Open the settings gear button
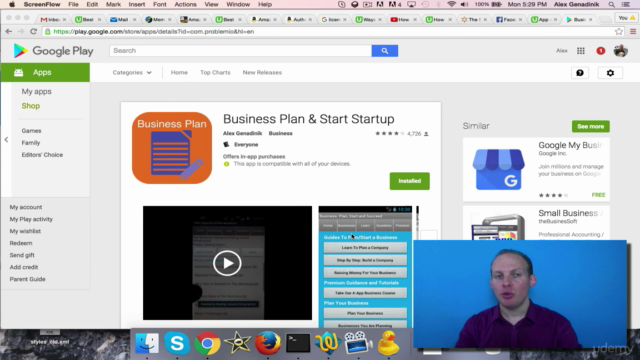The image size is (640, 360). pyautogui.click(x=610, y=73)
